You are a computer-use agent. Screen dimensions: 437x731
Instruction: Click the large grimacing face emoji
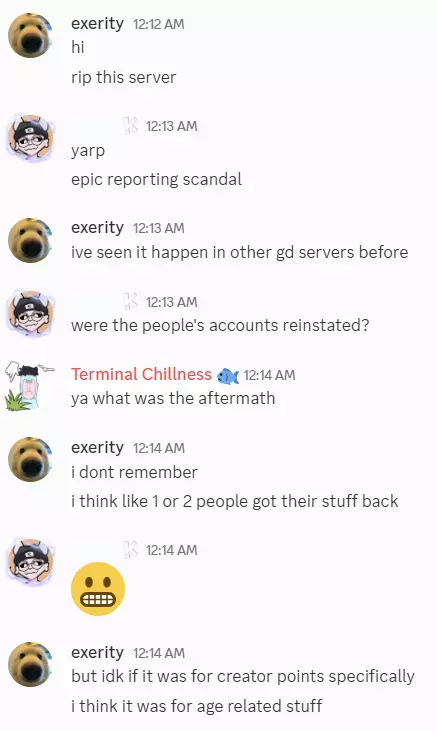(x=98, y=589)
